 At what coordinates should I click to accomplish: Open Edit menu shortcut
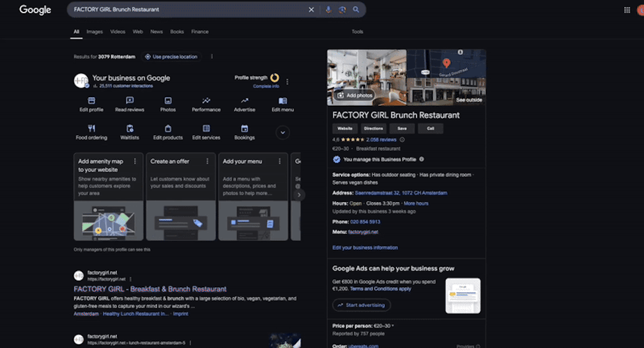[x=283, y=105]
